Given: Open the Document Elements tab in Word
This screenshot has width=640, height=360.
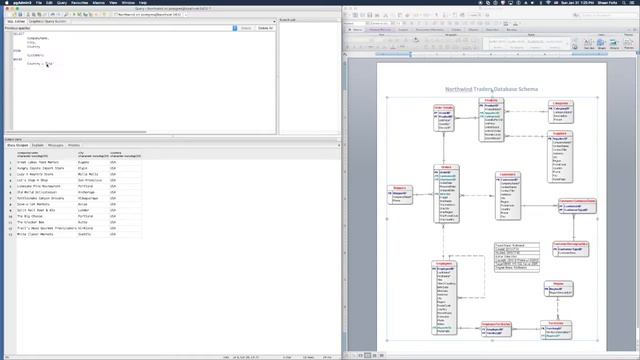Looking at the screenshot, I should (429, 30).
